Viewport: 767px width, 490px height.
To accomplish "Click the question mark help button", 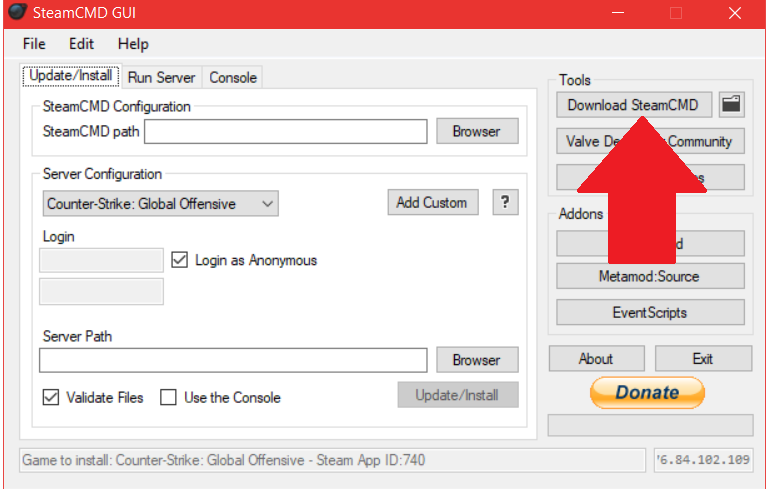I will [x=505, y=202].
